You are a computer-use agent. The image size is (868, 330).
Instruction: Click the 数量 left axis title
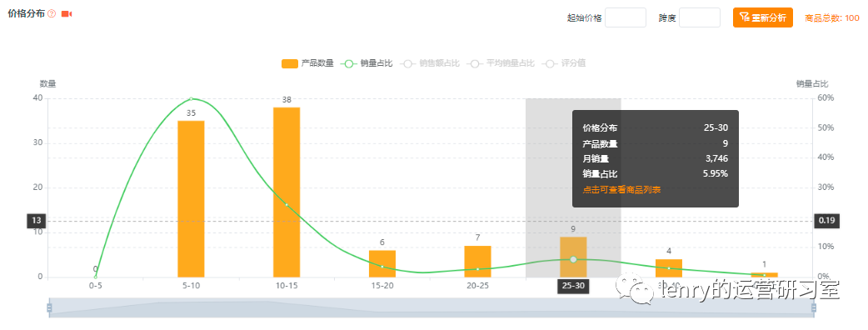point(47,83)
